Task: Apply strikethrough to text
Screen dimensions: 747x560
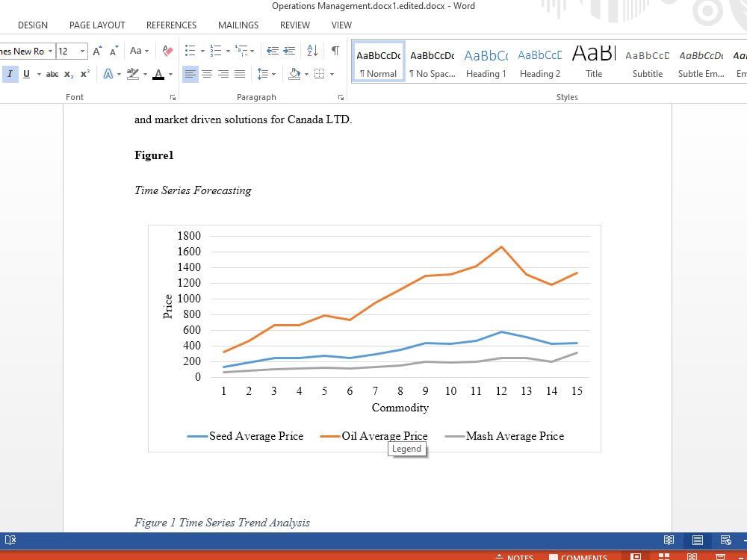Action: (x=52, y=74)
